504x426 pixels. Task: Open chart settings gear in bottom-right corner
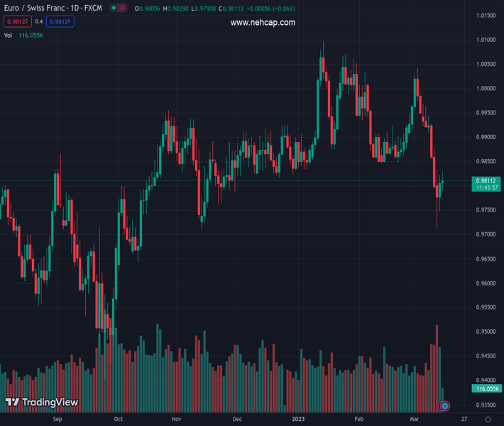(x=488, y=420)
